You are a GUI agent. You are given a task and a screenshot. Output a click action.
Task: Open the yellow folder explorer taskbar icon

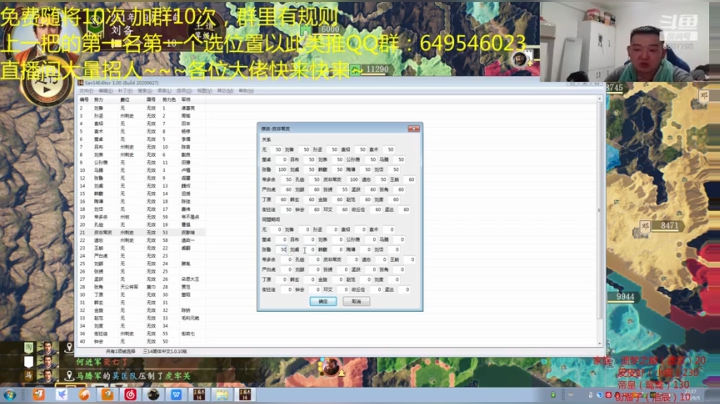coord(222,394)
